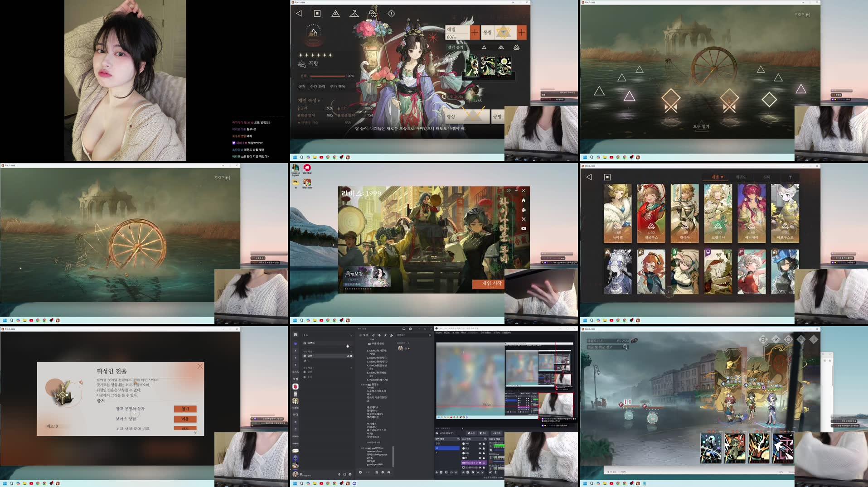Add a new source with plus in OBS
The height and width of the screenshot is (487, 868).
463,473
